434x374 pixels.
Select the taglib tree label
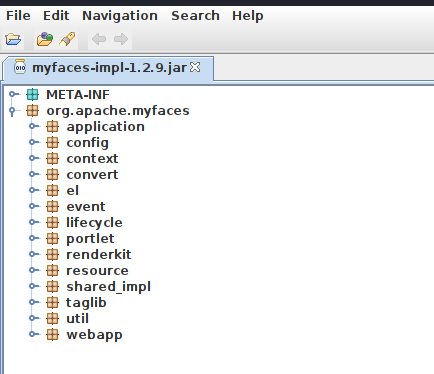tap(86, 303)
